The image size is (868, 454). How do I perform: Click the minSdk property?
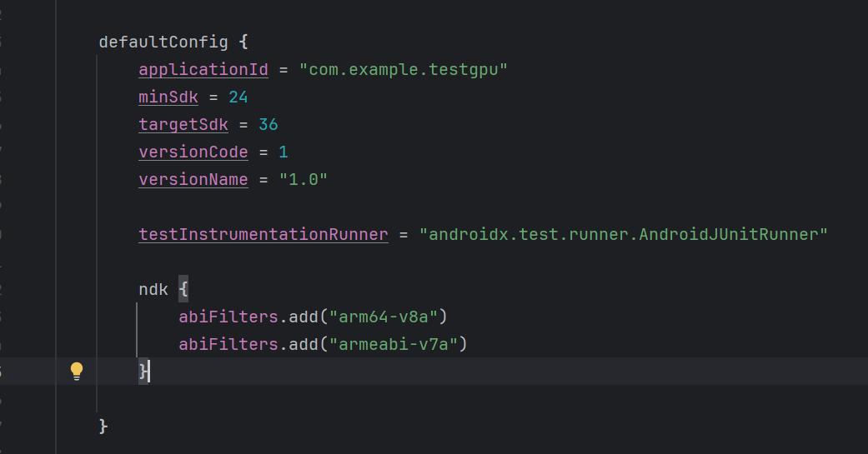[x=168, y=97]
